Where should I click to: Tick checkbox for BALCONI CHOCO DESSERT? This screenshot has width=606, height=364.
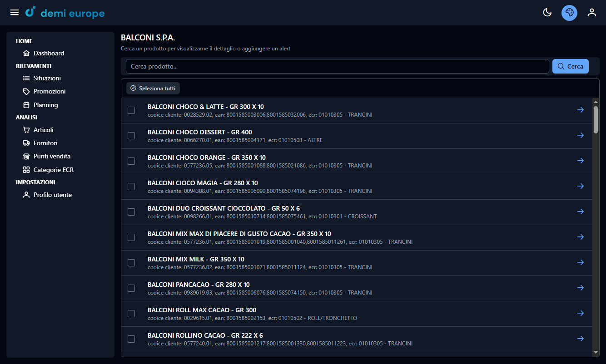coord(131,136)
